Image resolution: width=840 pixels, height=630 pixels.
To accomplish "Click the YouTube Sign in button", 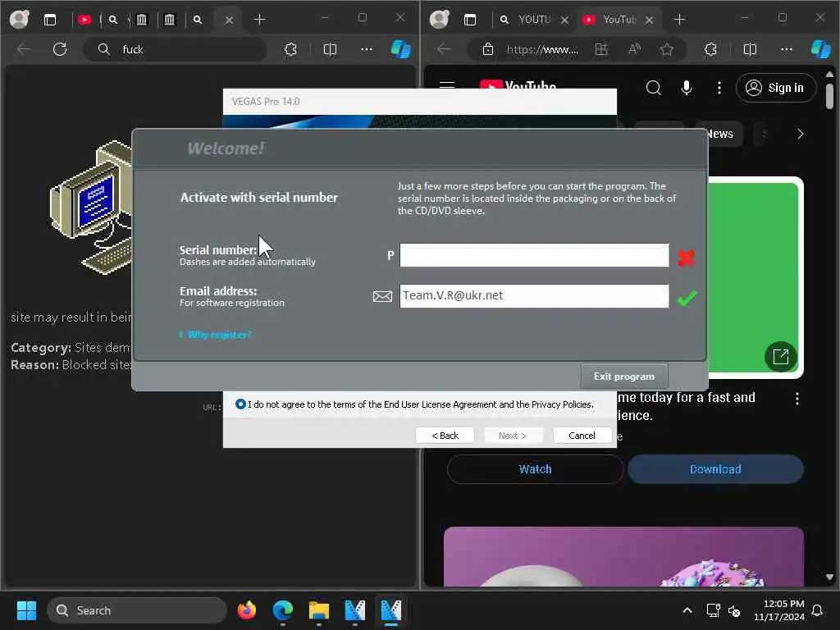I will tap(776, 88).
